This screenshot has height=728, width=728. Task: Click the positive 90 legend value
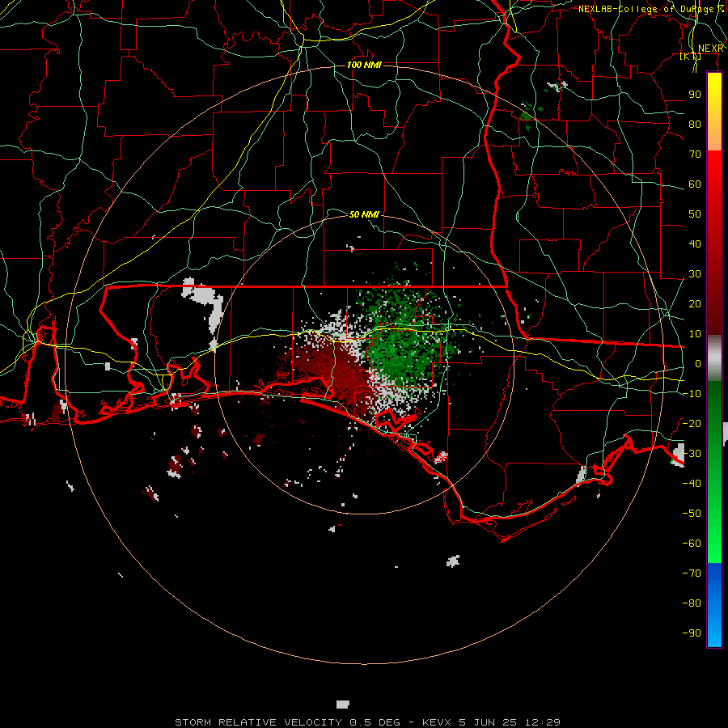tap(695, 95)
